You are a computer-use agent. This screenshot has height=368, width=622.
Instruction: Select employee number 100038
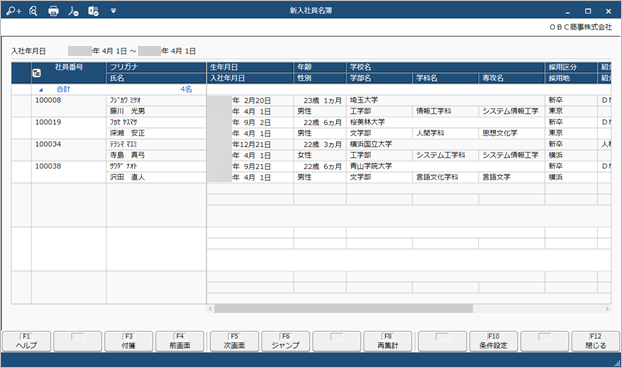pos(48,166)
